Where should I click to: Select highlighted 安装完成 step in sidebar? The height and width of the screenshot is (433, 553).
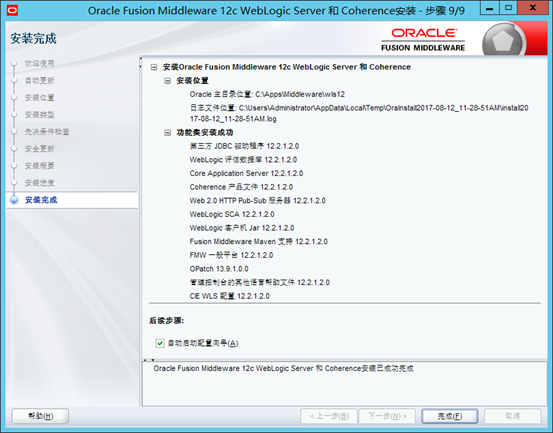coord(41,200)
